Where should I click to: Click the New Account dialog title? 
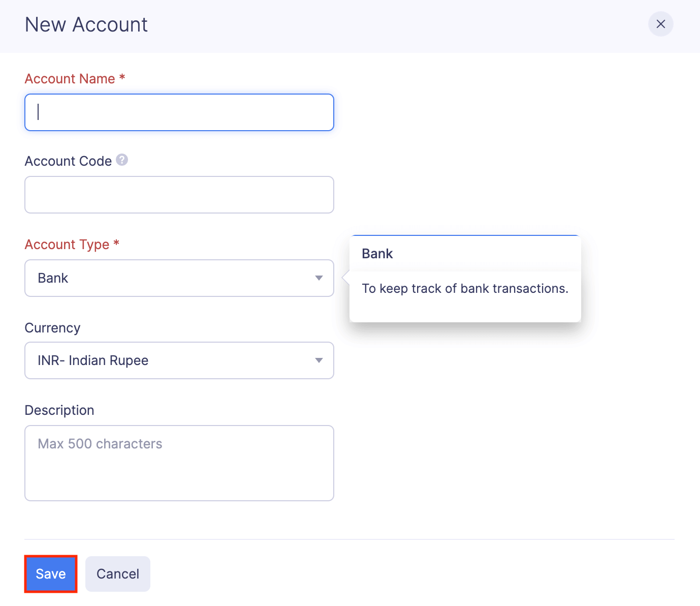86,24
